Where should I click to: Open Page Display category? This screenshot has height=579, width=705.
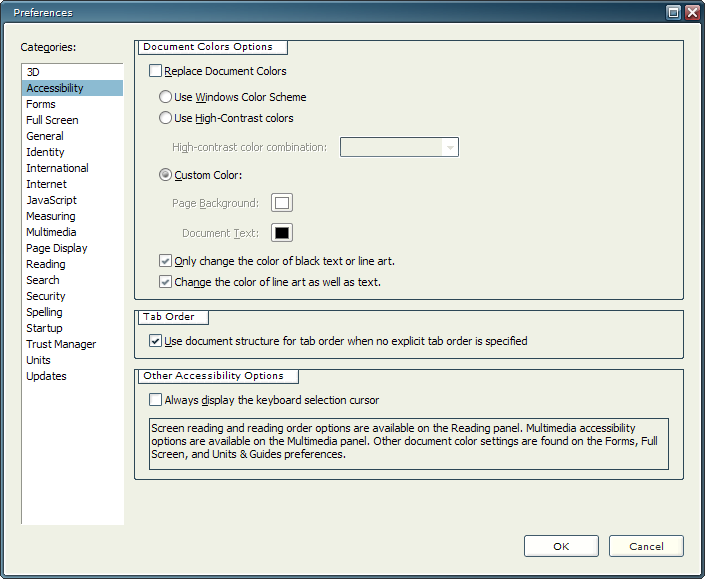tap(72, 248)
